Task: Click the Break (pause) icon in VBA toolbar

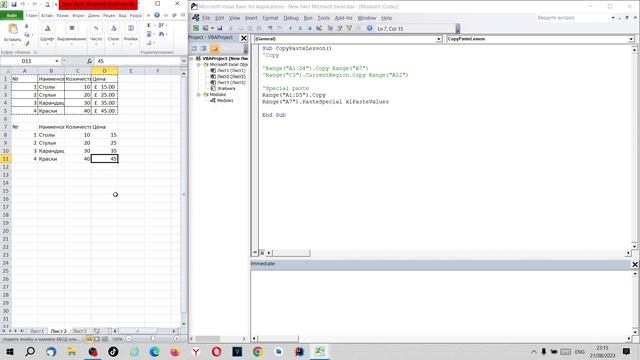Action: [x=300, y=28]
